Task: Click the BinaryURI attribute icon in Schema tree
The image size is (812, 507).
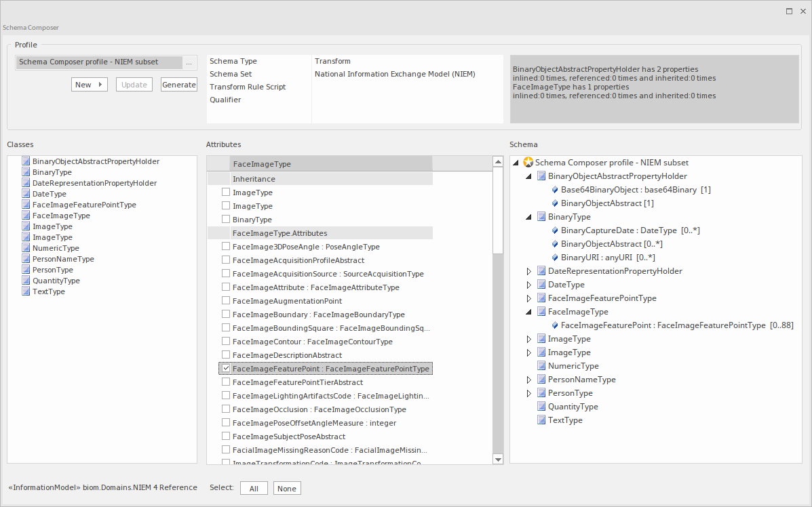Action: (x=554, y=258)
